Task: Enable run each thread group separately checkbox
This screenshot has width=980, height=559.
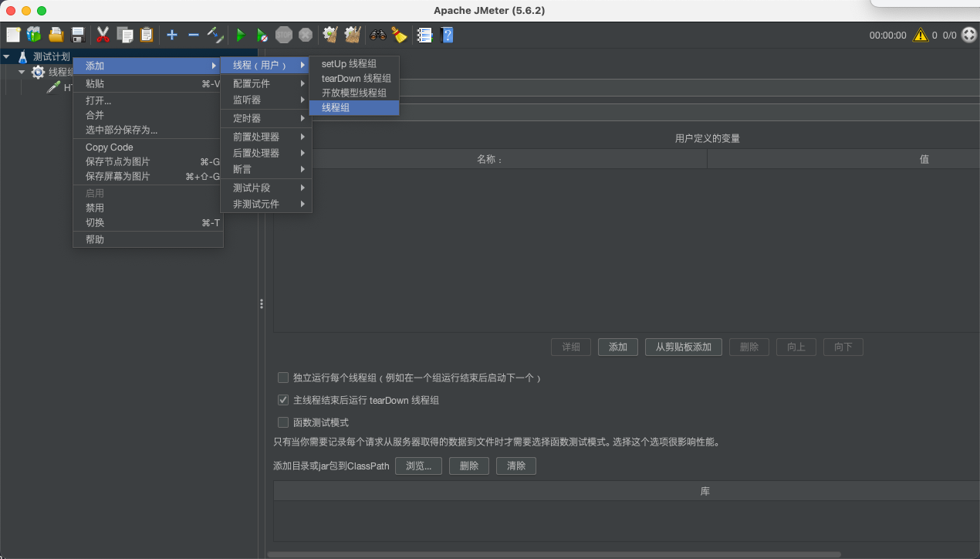Action: (283, 378)
